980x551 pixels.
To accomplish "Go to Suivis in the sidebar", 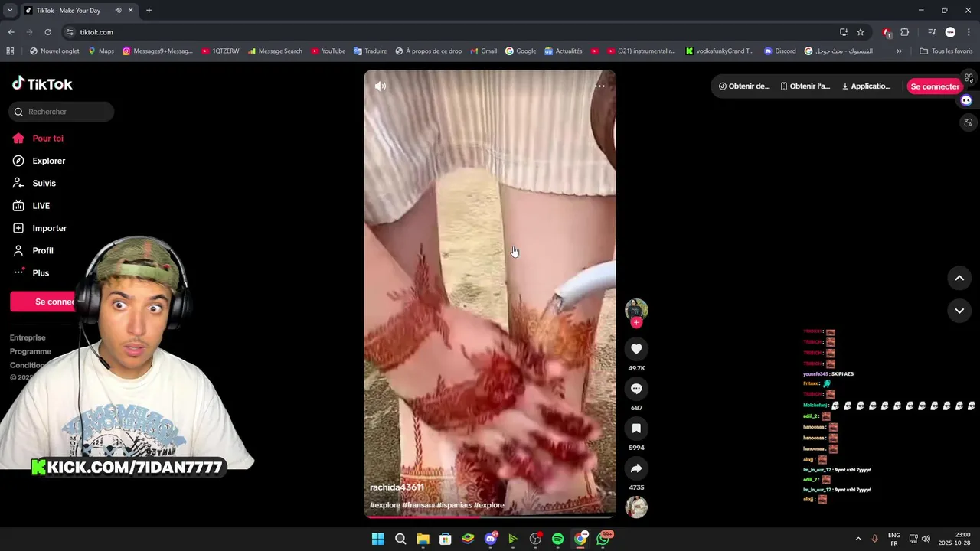I will (44, 183).
